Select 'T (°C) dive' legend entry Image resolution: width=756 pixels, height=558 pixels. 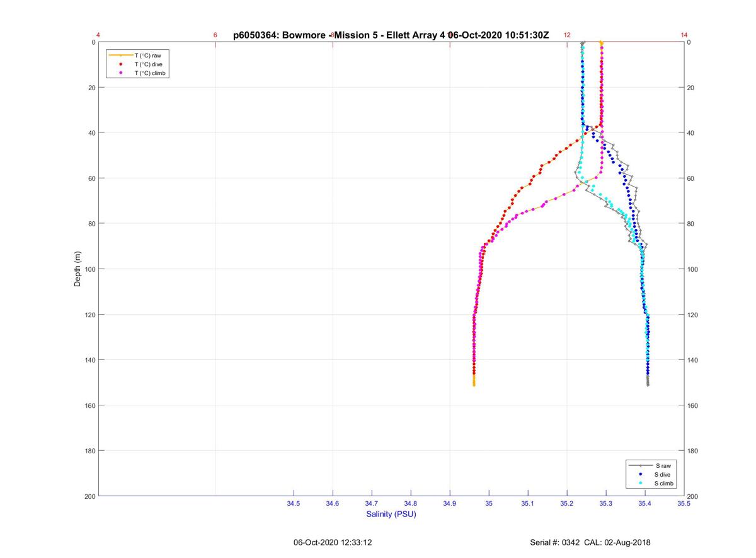pyautogui.click(x=148, y=64)
